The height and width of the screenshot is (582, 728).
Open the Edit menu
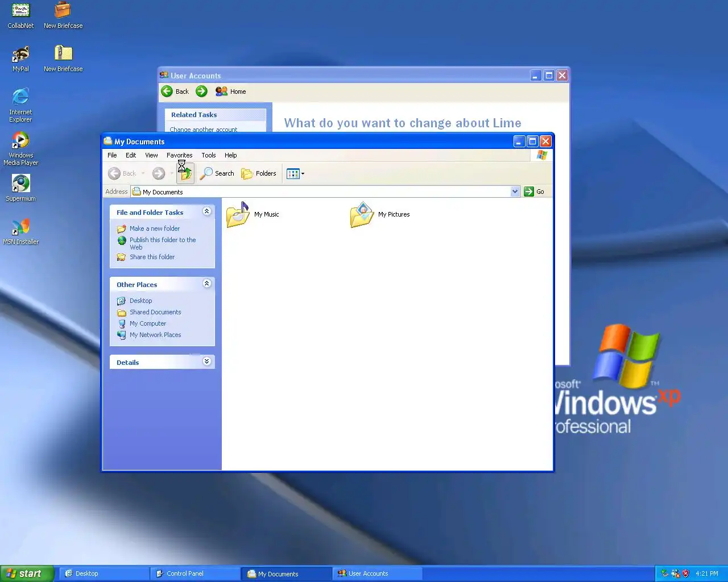131,155
